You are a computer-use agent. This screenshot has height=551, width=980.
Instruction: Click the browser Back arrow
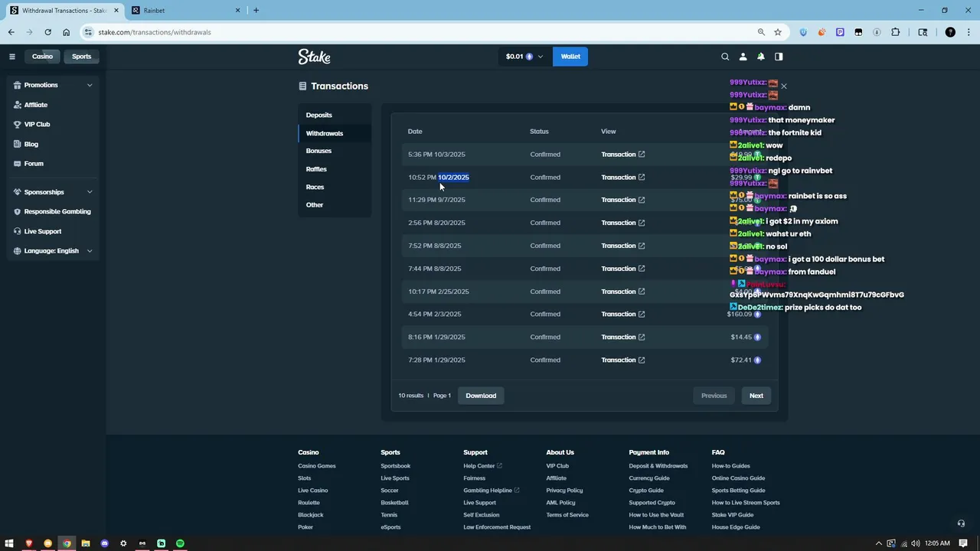point(11,32)
